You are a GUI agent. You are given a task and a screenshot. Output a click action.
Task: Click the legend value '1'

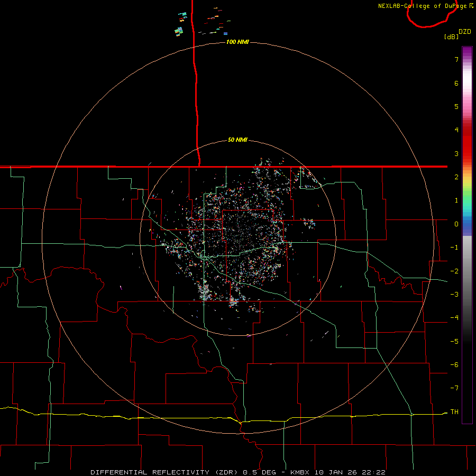tap(456, 200)
